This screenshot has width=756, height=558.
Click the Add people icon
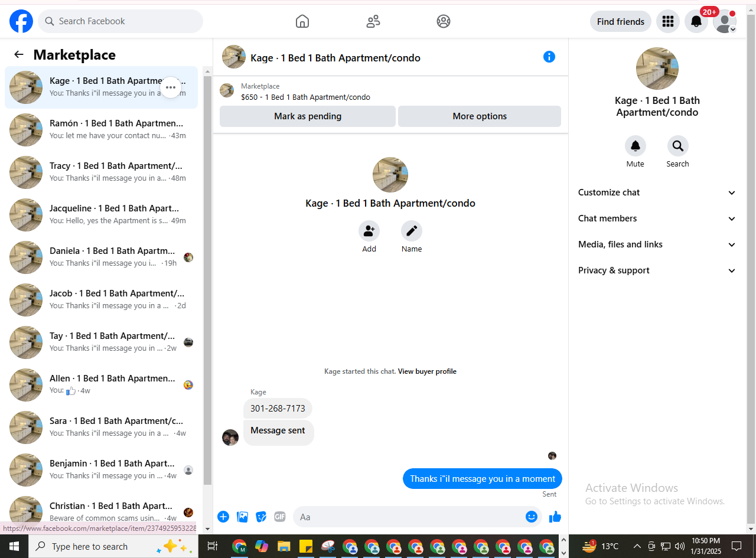[369, 231]
